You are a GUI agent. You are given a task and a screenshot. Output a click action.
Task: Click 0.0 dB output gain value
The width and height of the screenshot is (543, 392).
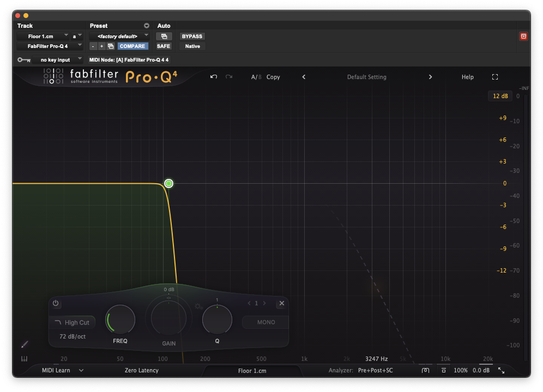tap(481, 370)
